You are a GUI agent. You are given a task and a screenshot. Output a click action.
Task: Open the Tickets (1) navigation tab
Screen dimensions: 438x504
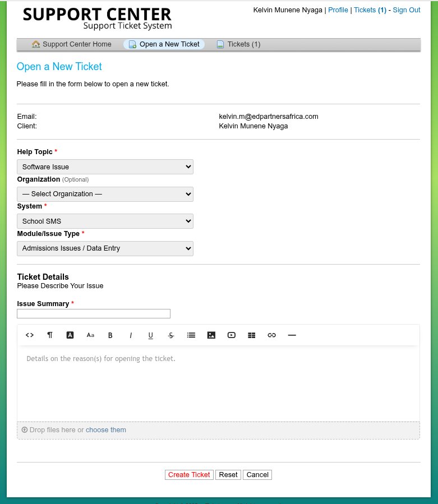click(238, 44)
